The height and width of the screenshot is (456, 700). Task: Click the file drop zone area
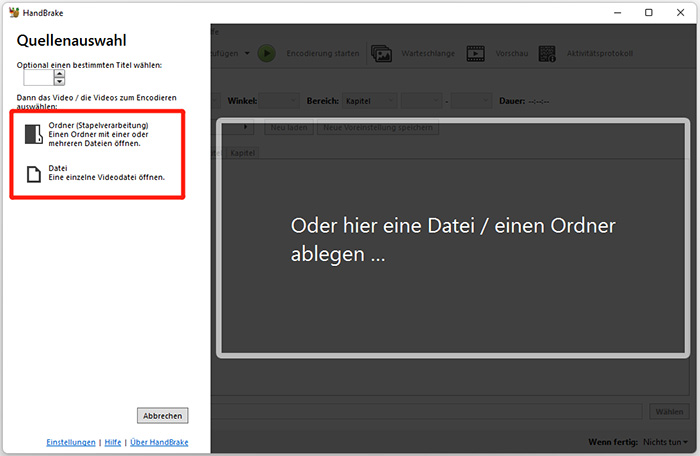click(454, 239)
